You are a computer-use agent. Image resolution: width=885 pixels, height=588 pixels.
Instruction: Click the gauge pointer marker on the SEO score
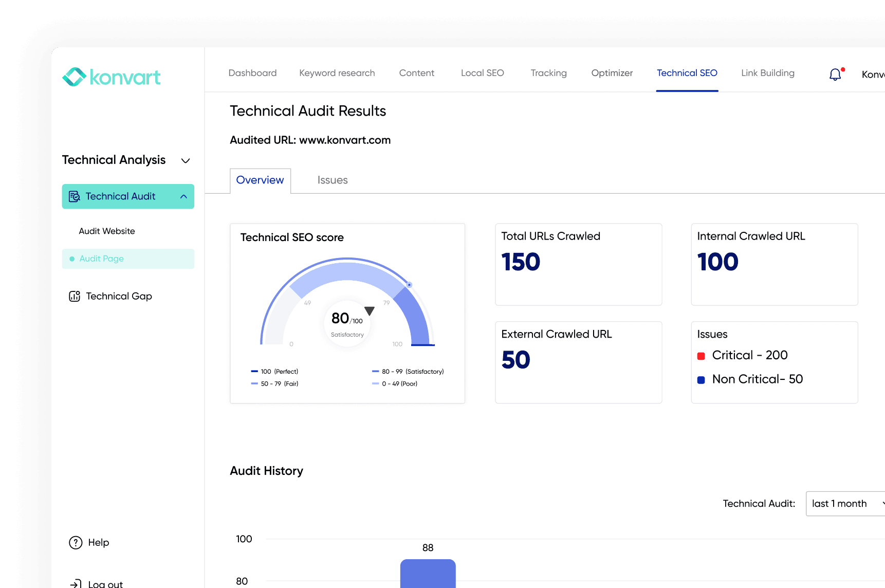click(x=369, y=310)
